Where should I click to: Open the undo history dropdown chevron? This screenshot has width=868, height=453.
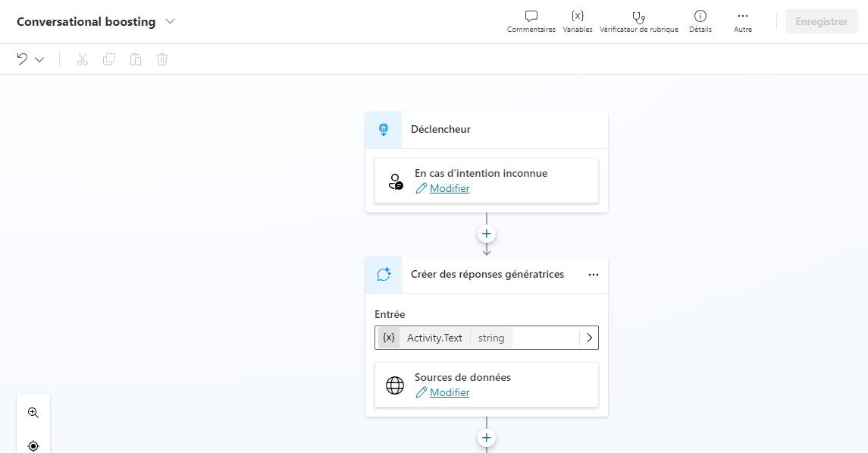pyautogui.click(x=39, y=59)
